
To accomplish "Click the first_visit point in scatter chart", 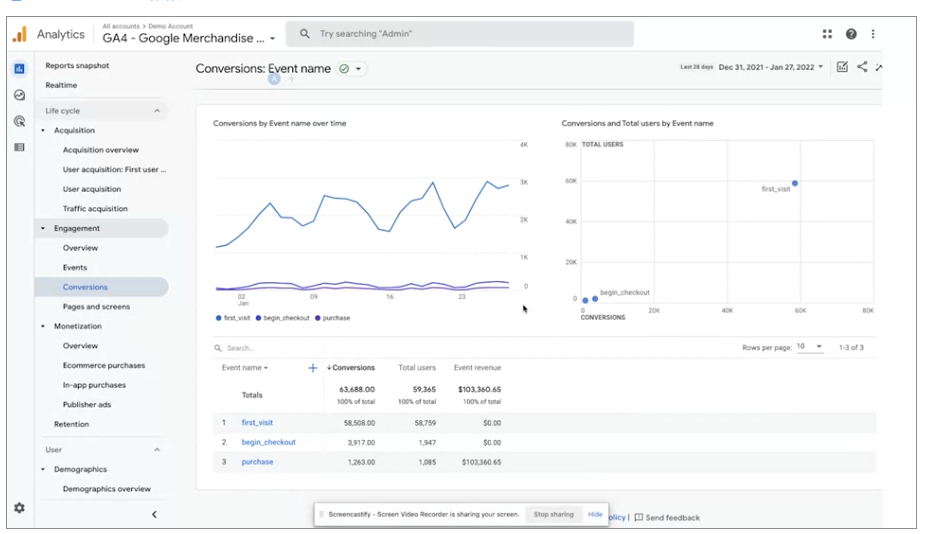I will click(x=795, y=184).
